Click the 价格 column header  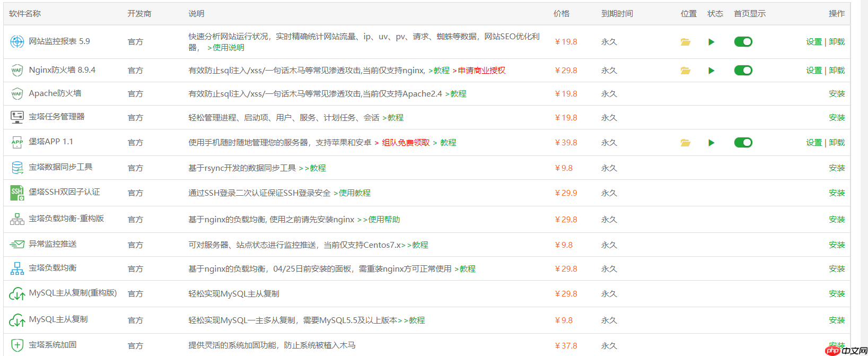coord(562,14)
